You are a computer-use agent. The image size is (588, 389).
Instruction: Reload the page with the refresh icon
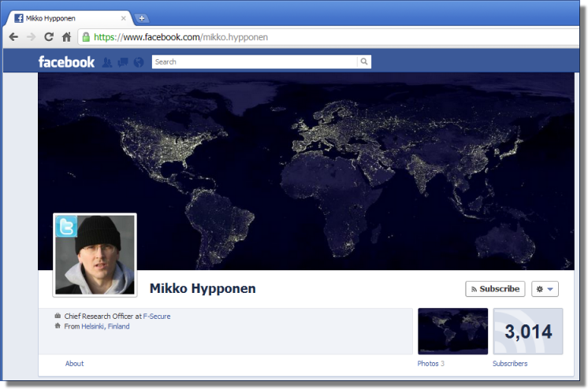click(x=49, y=37)
